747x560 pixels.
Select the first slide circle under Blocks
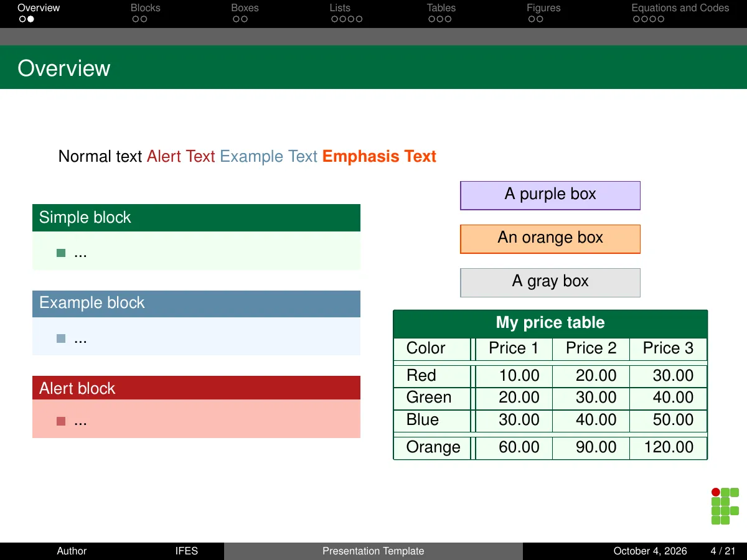[x=135, y=19]
